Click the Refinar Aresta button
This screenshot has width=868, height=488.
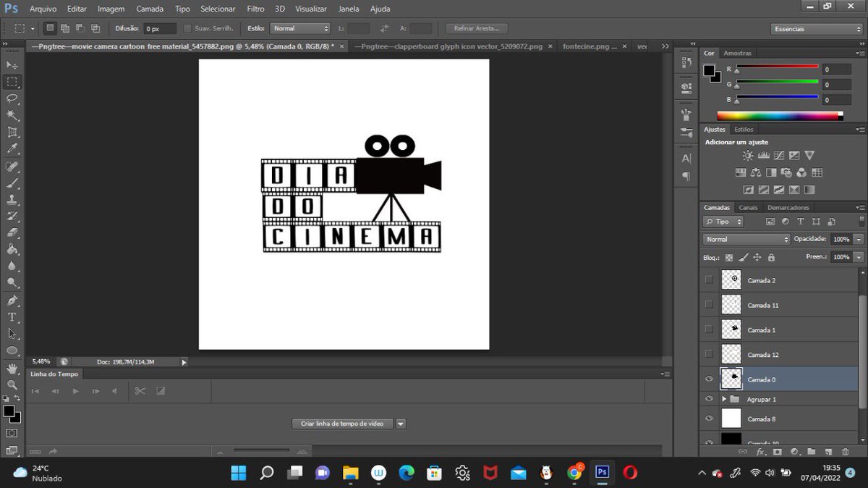tap(477, 29)
